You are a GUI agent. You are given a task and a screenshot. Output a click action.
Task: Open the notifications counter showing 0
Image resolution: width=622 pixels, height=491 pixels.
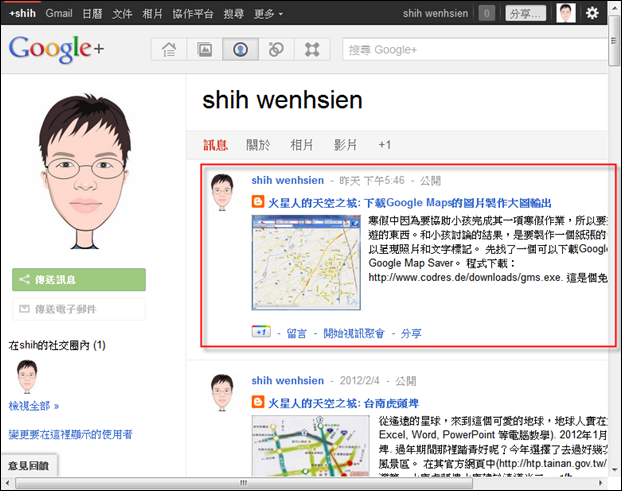[487, 13]
